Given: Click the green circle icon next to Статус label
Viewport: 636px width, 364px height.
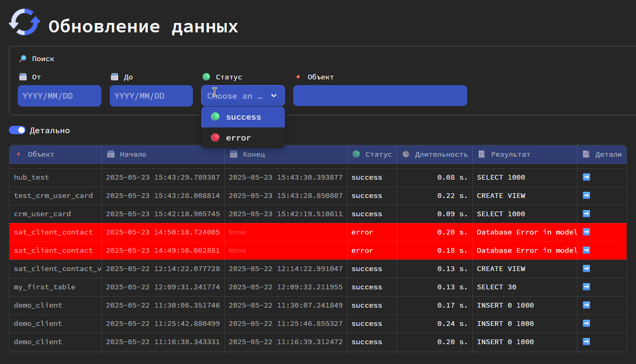Looking at the screenshot, I should click(206, 77).
